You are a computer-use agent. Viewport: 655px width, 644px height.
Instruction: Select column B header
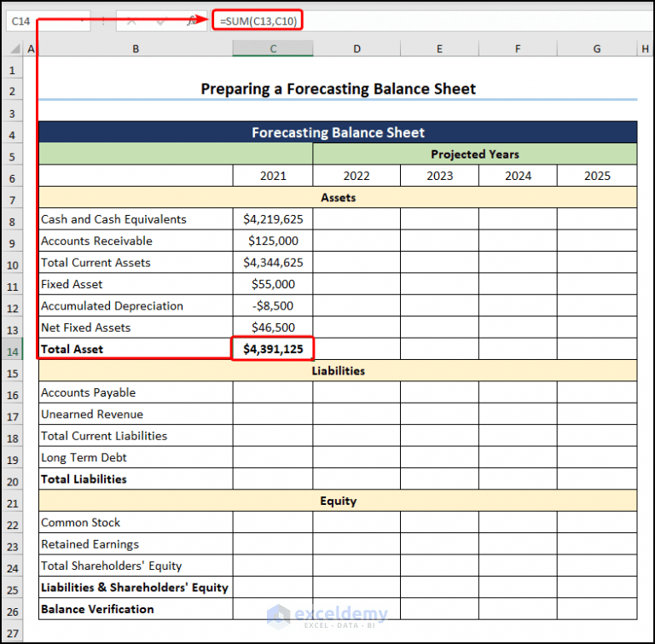(x=136, y=49)
